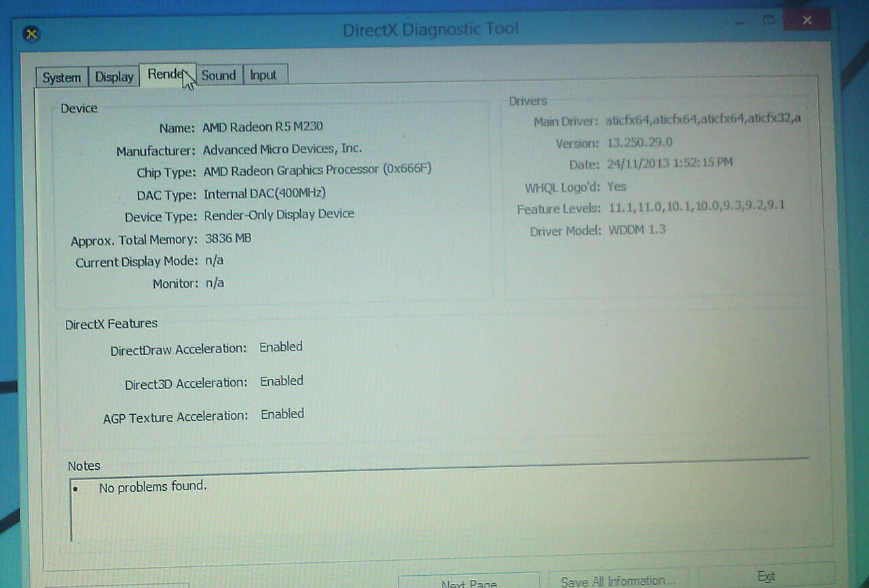
Task: Click the No problems found note
Action: [153, 487]
